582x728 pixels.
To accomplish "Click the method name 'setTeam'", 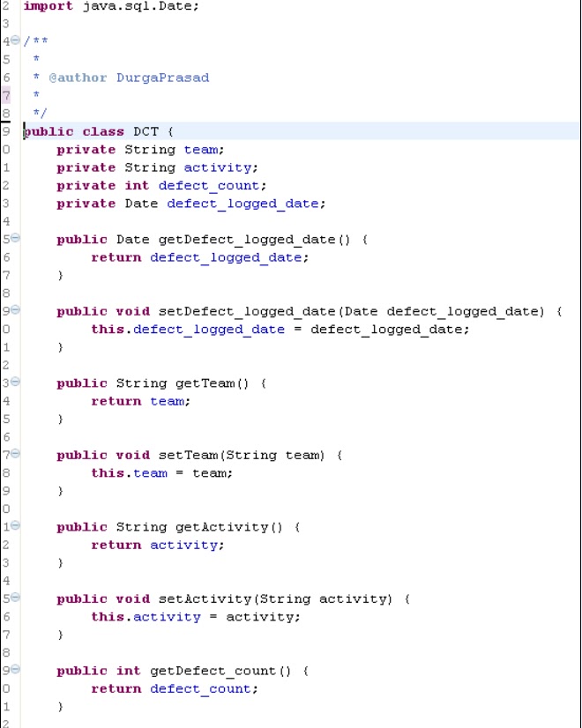I will pos(188,455).
